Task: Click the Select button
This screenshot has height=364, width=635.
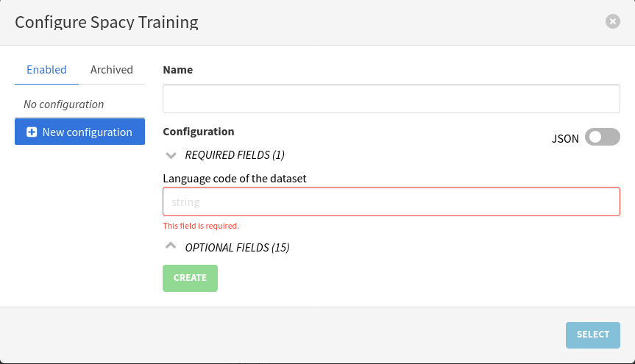Action: (592, 335)
